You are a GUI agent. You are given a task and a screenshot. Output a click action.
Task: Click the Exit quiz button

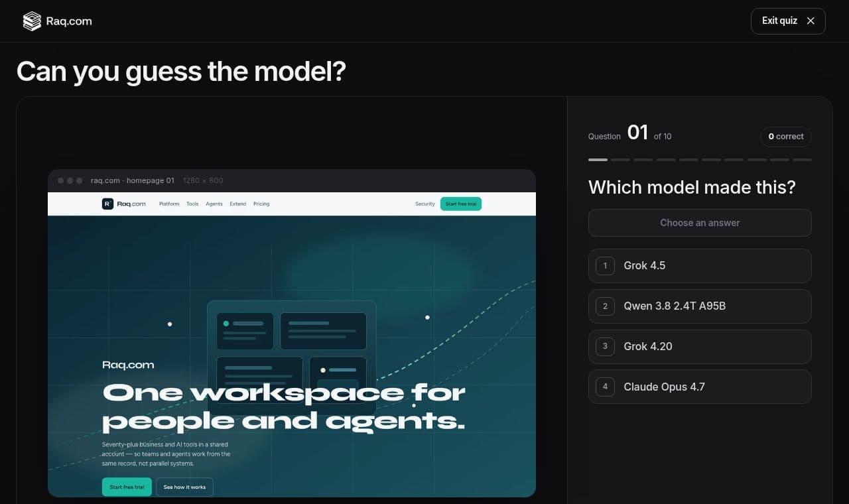[x=788, y=21]
